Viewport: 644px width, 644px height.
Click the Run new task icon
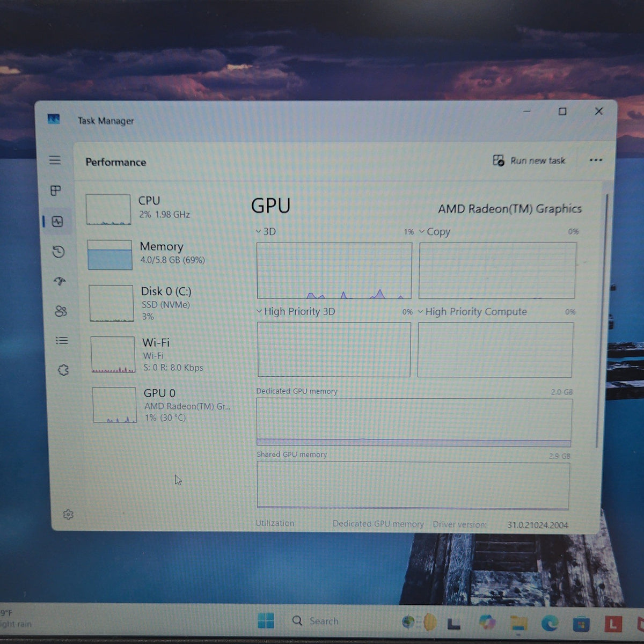pos(499,160)
